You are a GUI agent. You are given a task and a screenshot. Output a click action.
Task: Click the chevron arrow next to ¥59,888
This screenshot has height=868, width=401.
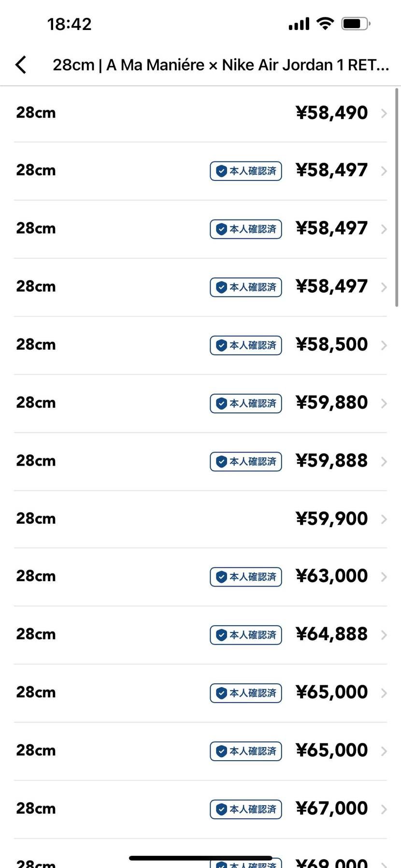pyautogui.click(x=384, y=461)
